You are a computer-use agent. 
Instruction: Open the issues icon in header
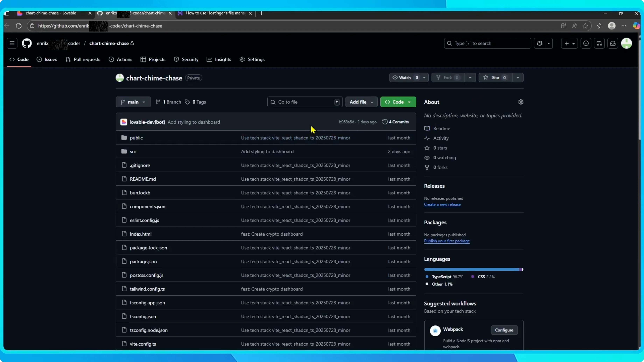[586, 43]
